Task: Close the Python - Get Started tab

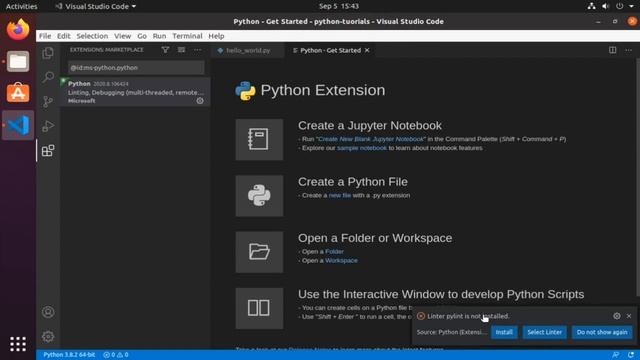Action: pyautogui.click(x=367, y=50)
